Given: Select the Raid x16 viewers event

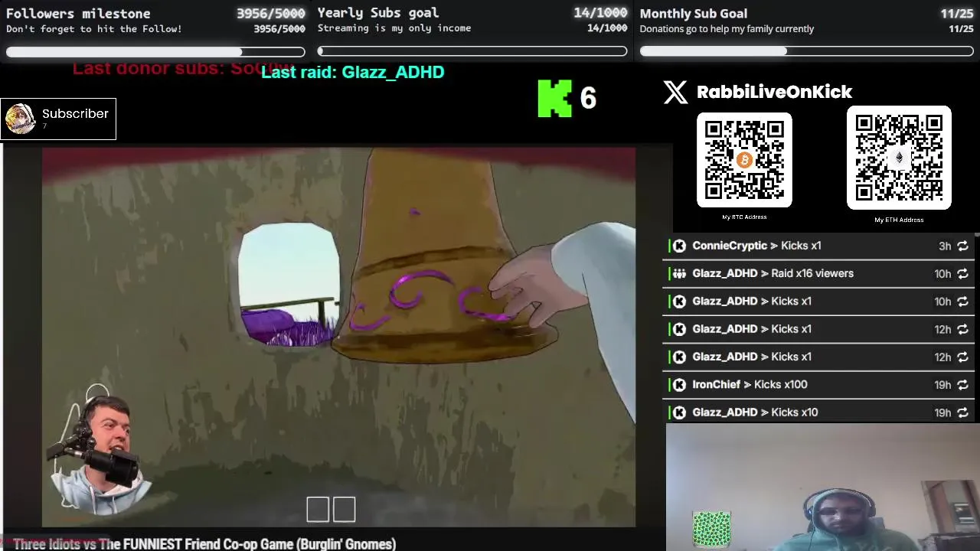Looking at the screenshot, I should (x=818, y=273).
